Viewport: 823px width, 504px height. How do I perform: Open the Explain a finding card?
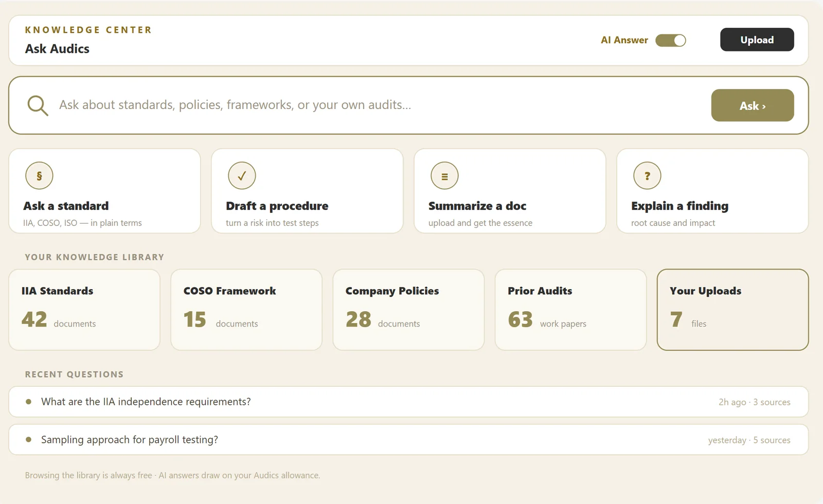click(712, 191)
